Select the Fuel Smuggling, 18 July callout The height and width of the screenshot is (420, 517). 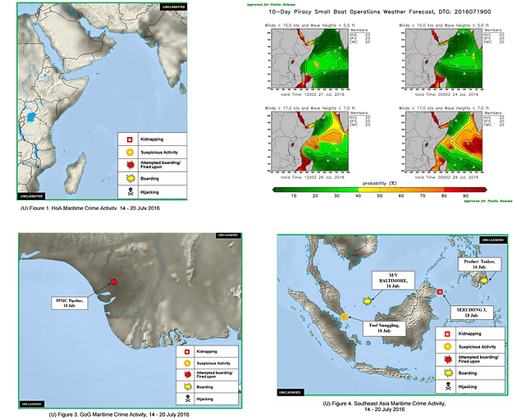click(384, 328)
